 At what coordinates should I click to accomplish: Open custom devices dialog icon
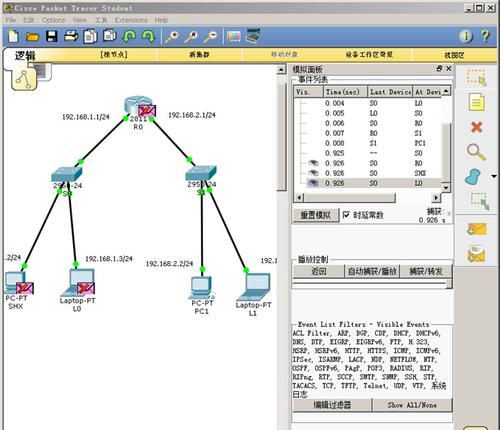click(253, 36)
